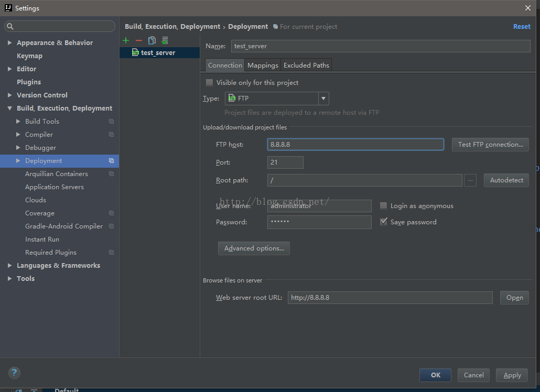This screenshot has height=392, width=540.
Task: Click project-level icon beside Gradle-Android Compiler
Action: click(x=111, y=226)
